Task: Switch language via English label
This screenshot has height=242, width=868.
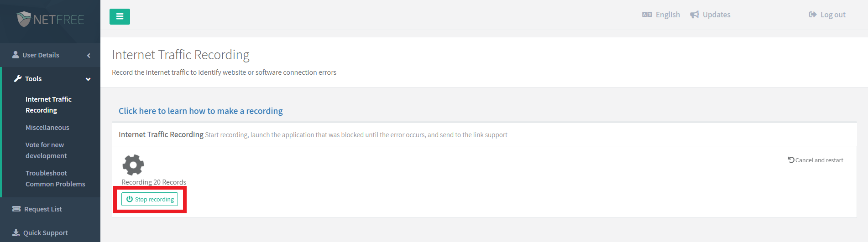Action: [668, 15]
